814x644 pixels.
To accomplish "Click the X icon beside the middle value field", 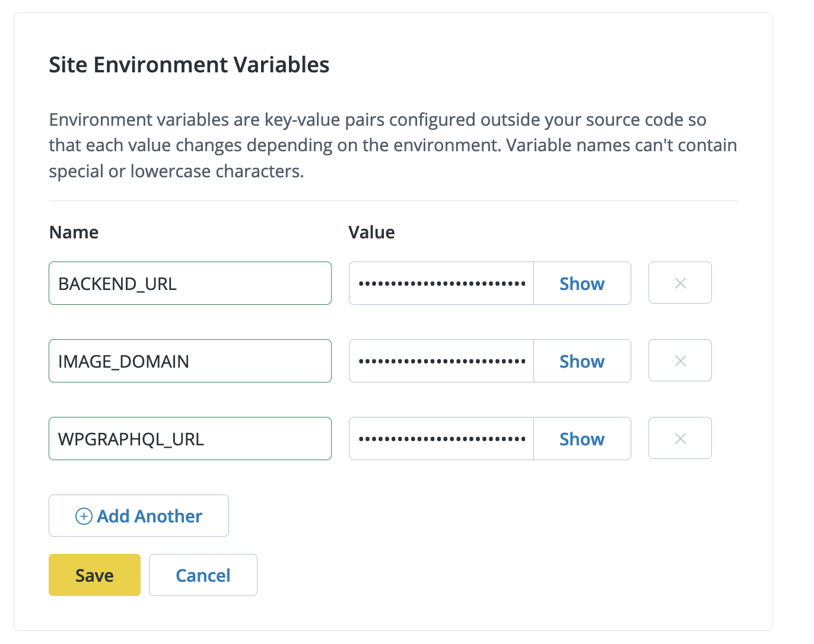I will pos(680,361).
